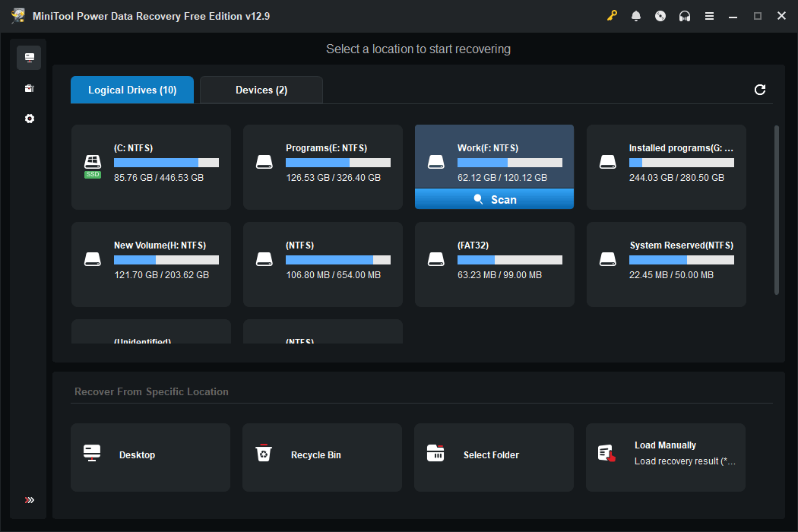798x532 pixels.
Task: Click the Work F: drive icon
Action: coord(436,163)
